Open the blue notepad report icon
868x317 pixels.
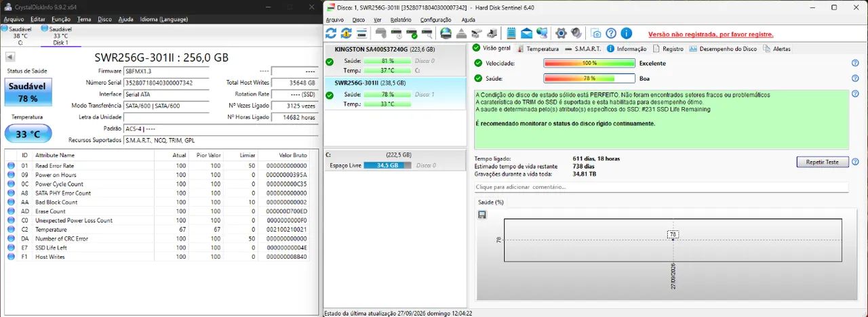click(x=511, y=33)
